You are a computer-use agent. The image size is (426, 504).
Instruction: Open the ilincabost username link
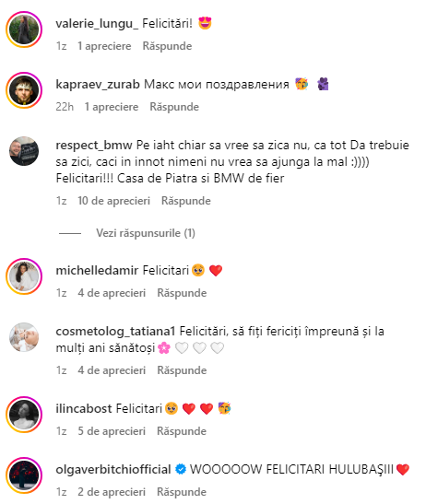pos(84,408)
